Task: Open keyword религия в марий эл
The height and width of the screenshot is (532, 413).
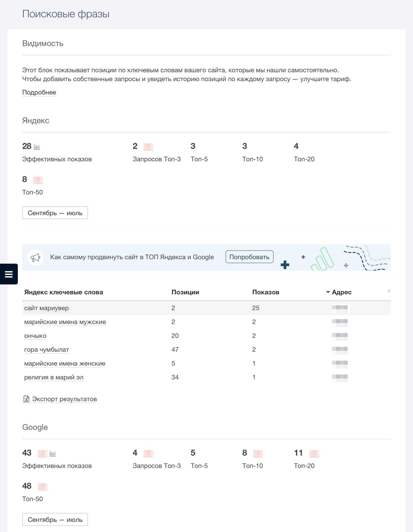Action: (54, 377)
